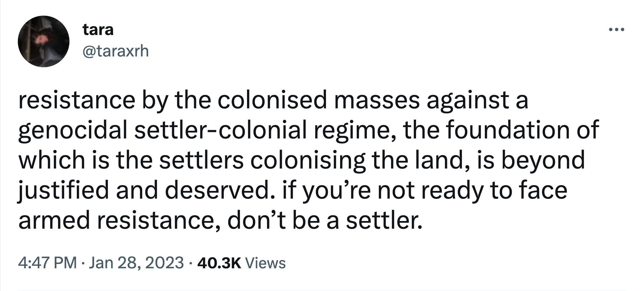Viewport: 644px width, 291px height.
Task: Open the profile via display name tara
Action: [98, 30]
